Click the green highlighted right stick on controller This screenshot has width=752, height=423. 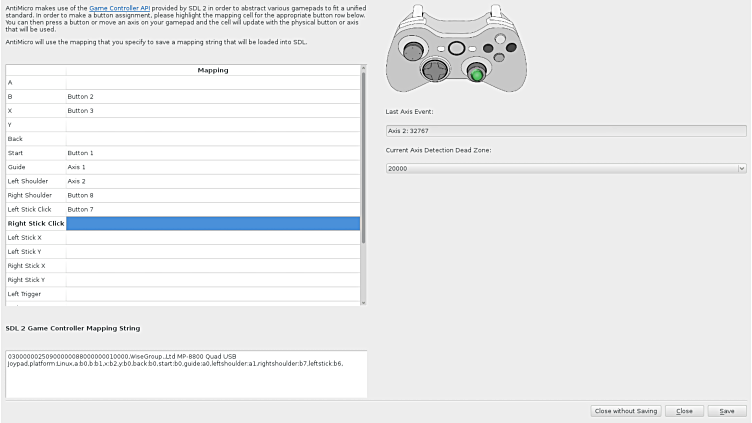coord(478,74)
